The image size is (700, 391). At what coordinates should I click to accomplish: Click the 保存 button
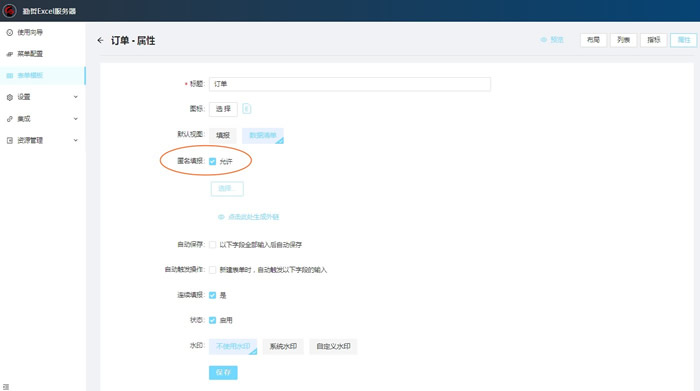[223, 372]
